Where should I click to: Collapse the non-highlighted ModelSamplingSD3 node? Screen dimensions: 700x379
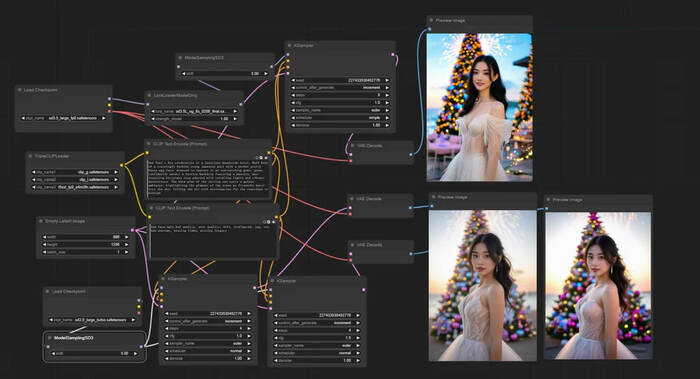(180, 58)
